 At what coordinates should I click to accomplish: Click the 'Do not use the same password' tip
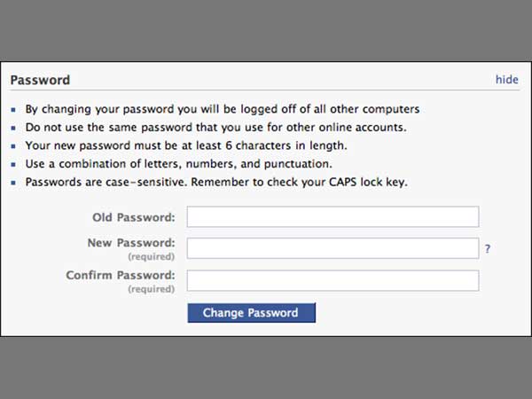tap(204, 127)
